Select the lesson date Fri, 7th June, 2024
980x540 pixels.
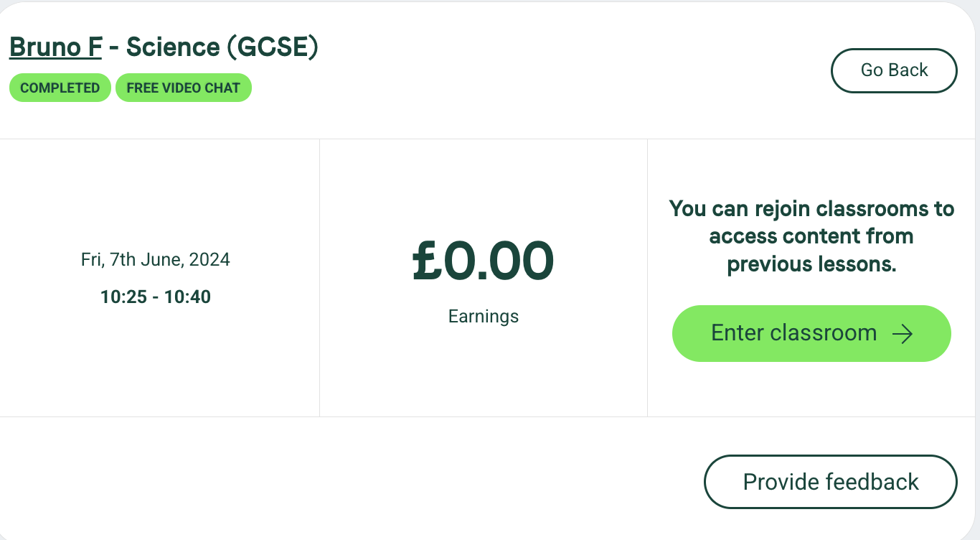coord(156,259)
